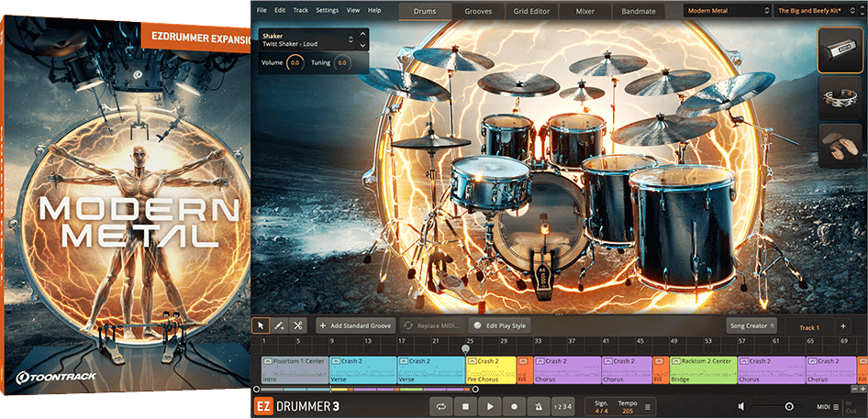868x419 pixels.
Task: Open the signature and tempo menu icon
Action: pyautogui.click(x=648, y=407)
